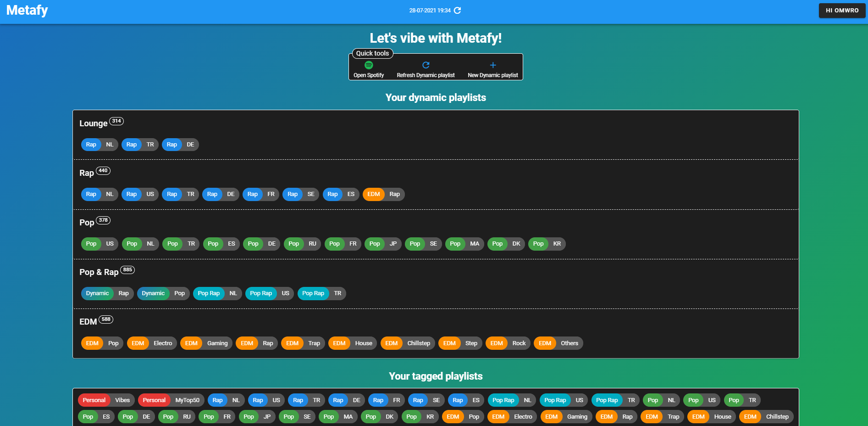Select the Dynamic Rap tag

pos(107,293)
